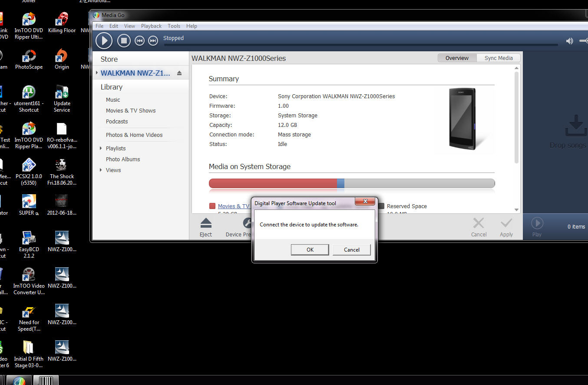Click the Cancel X button in Media Go toolbar

point(479,227)
